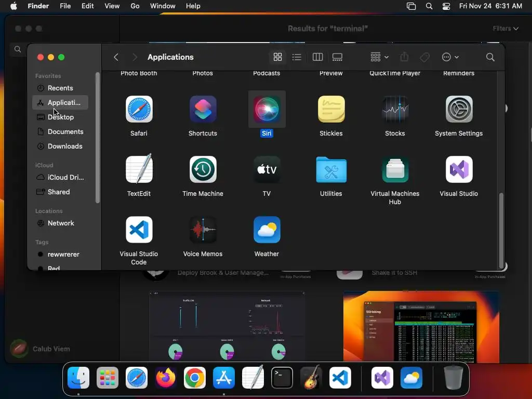Switch Finder to gallery view
The height and width of the screenshot is (399, 532).
click(x=337, y=57)
